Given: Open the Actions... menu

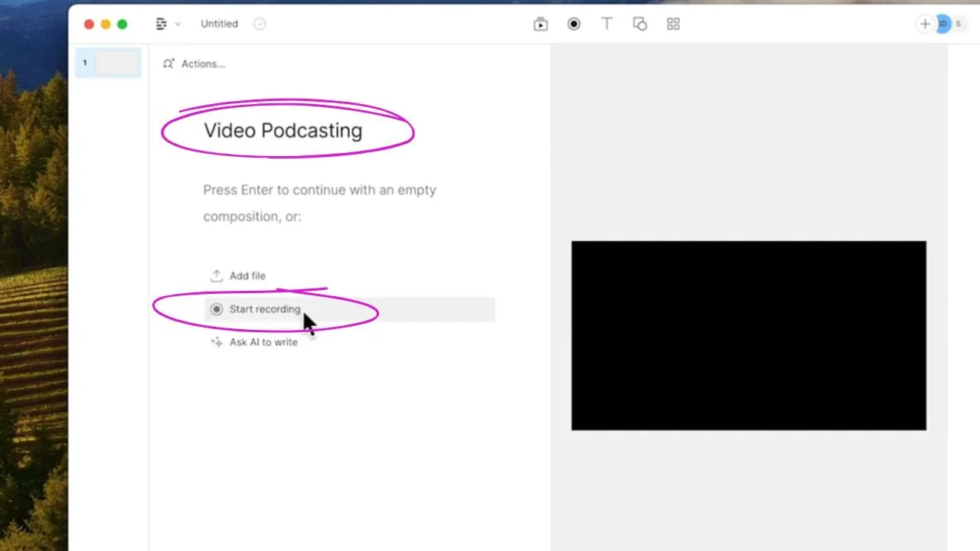Looking at the screenshot, I should point(194,64).
